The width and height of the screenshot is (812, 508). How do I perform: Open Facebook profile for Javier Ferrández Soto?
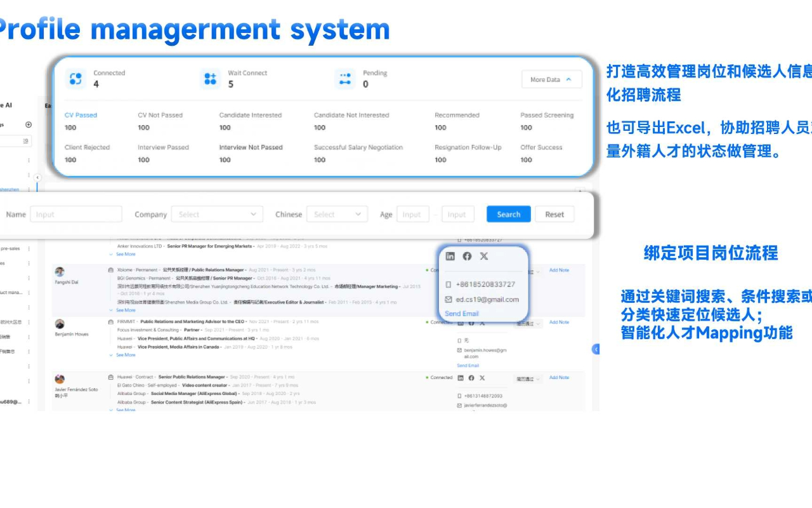point(471,378)
